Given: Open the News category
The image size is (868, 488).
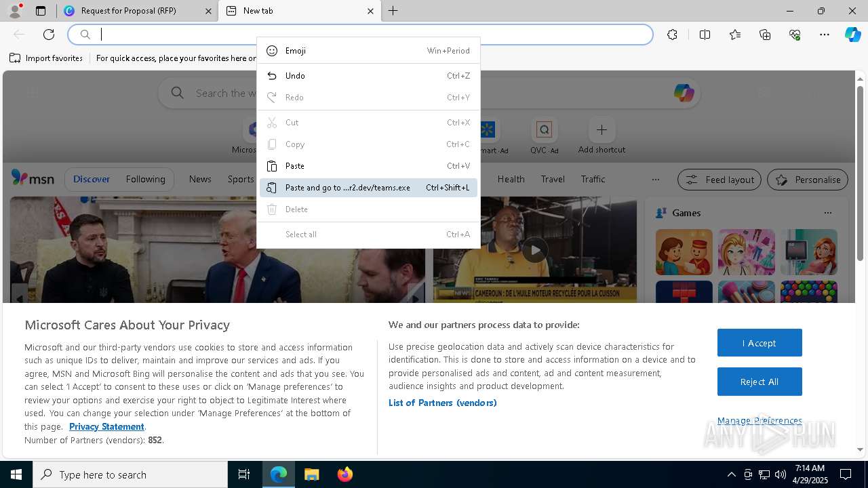Looking at the screenshot, I should pos(200,179).
